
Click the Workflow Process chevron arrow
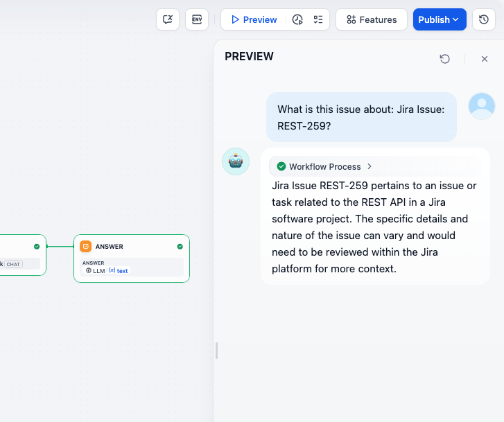click(x=370, y=166)
